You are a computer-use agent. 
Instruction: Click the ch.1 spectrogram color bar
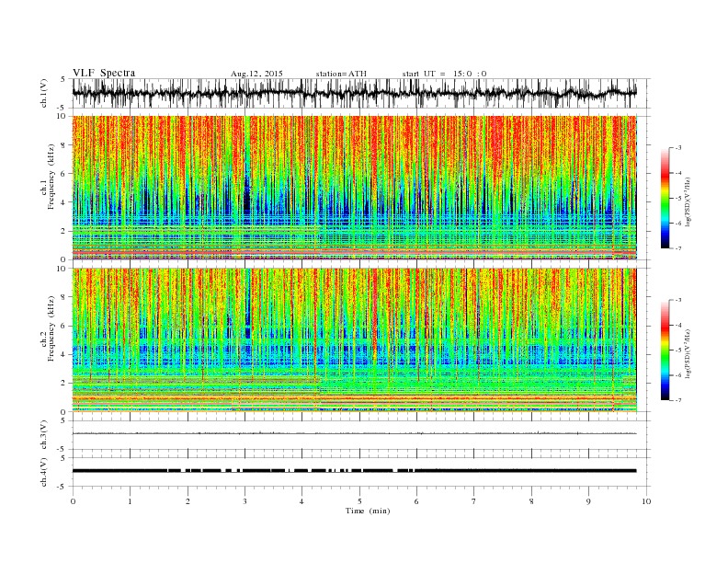coord(665,199)
